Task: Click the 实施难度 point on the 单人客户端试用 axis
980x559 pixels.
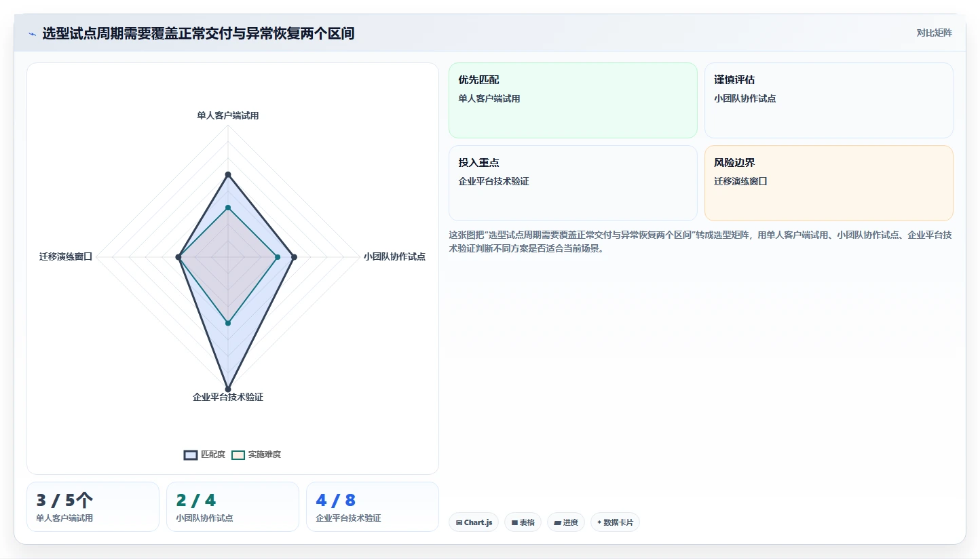Action: coord(228,208)
